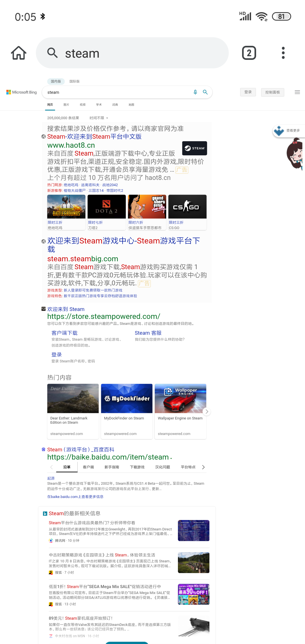Tap the browser address bar showing steam
Image resolution: width=305 pixels, height=644 pixels.
coord(132,53)
